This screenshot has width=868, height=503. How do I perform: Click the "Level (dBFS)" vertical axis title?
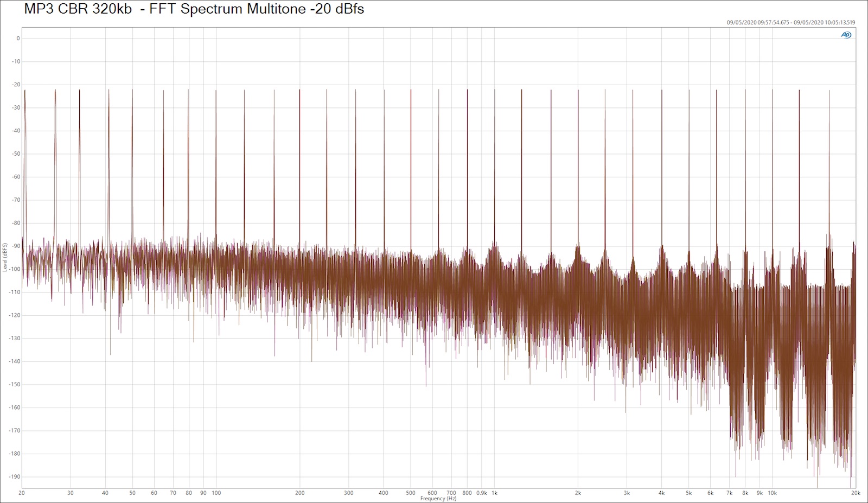[5, 257]
